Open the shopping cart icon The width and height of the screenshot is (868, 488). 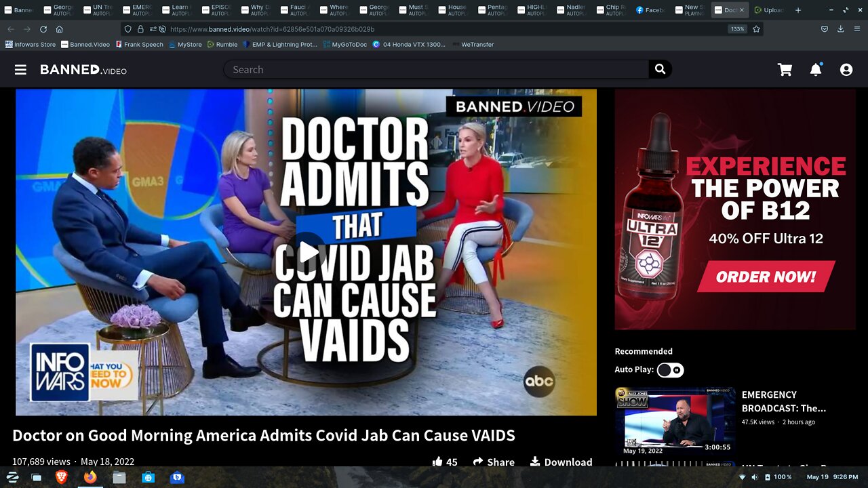point(785,70)
